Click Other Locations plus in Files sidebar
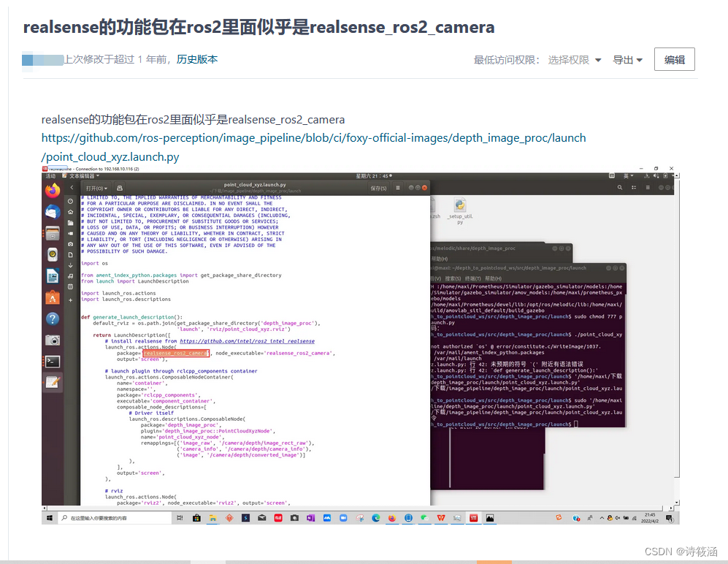 tap(70, 300)
